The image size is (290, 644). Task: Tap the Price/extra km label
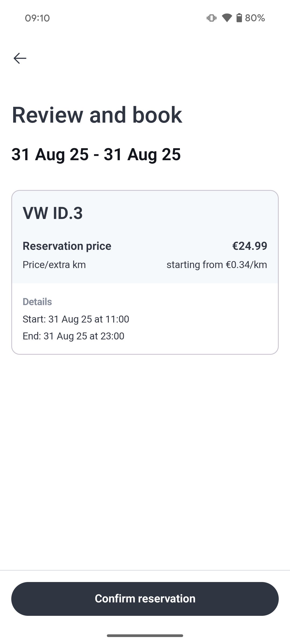[54, 265]
